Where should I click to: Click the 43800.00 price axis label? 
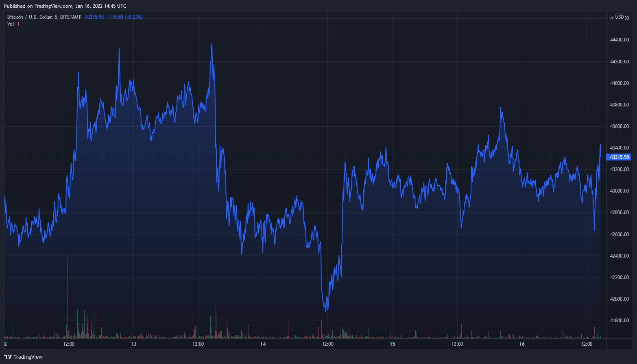[620, 105]
